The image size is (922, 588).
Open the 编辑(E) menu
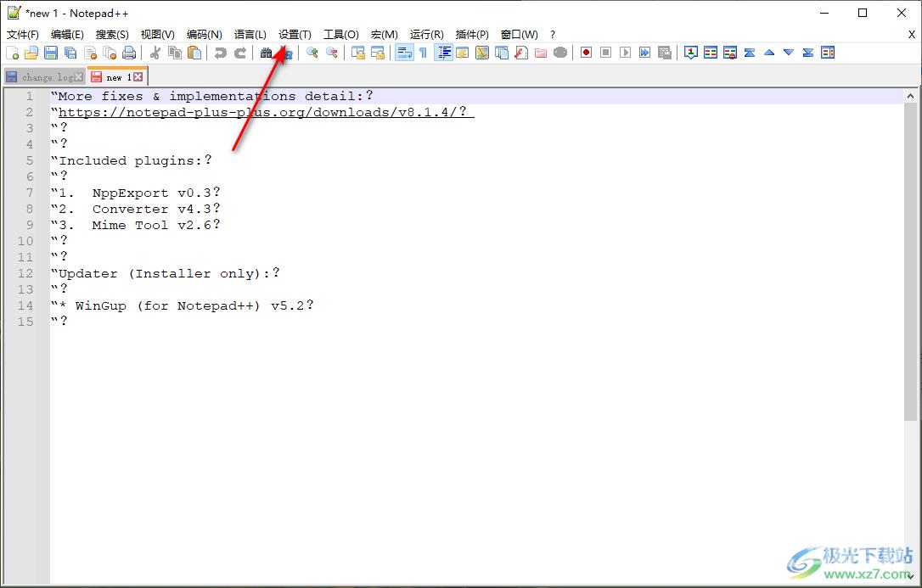[x=67, y=35]
